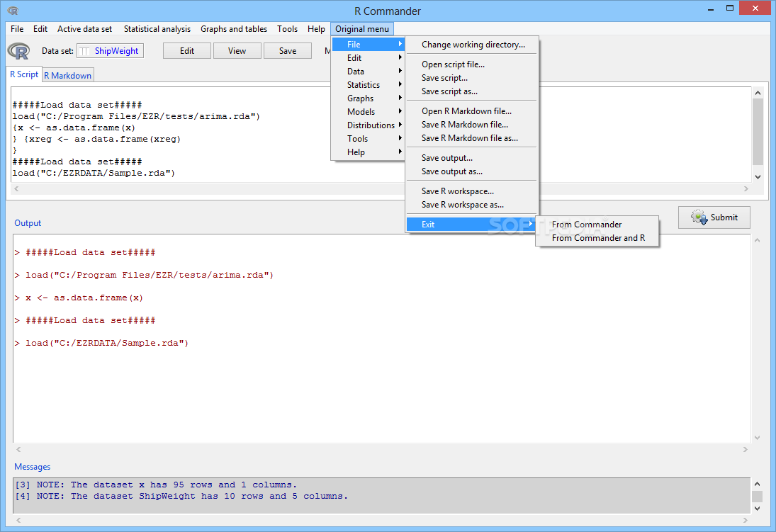Expand Statistics submenu in Original menu
This screenshot has height=532, width=776.
[369, 84]
